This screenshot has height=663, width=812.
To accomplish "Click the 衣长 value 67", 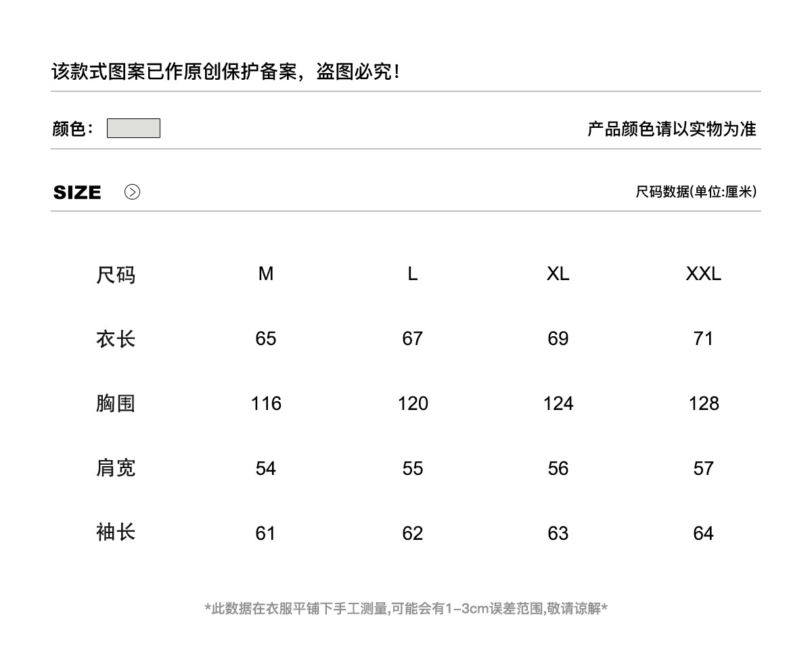I will point(413,338).
